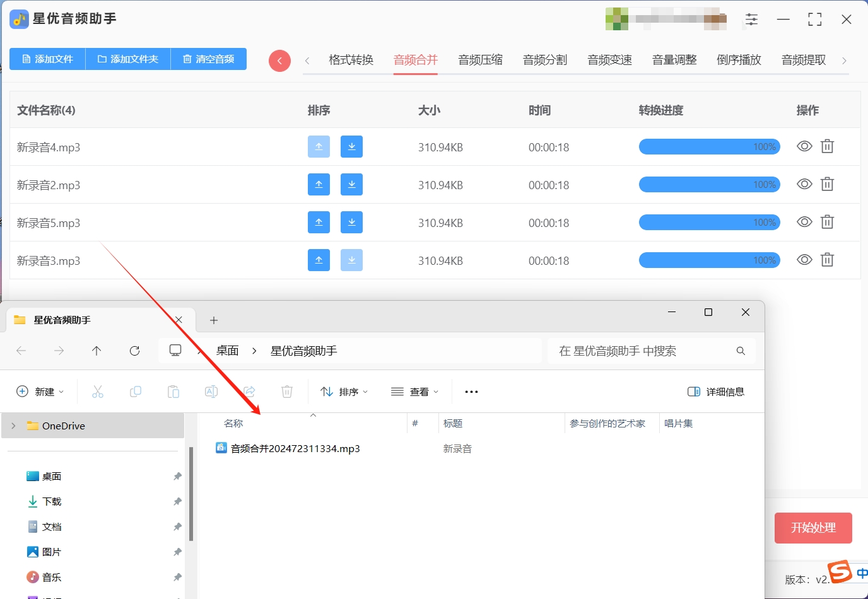Image resolution: width=868 pixels, height=599 pixels.
Task: Switch to the 格式转换 tab
Action: pos(351,60)
